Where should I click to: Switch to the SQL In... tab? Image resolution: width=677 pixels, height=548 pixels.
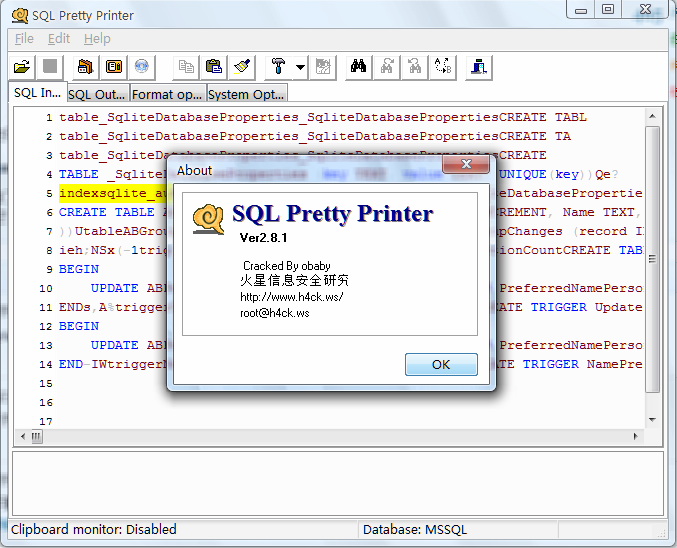(38, 92)
